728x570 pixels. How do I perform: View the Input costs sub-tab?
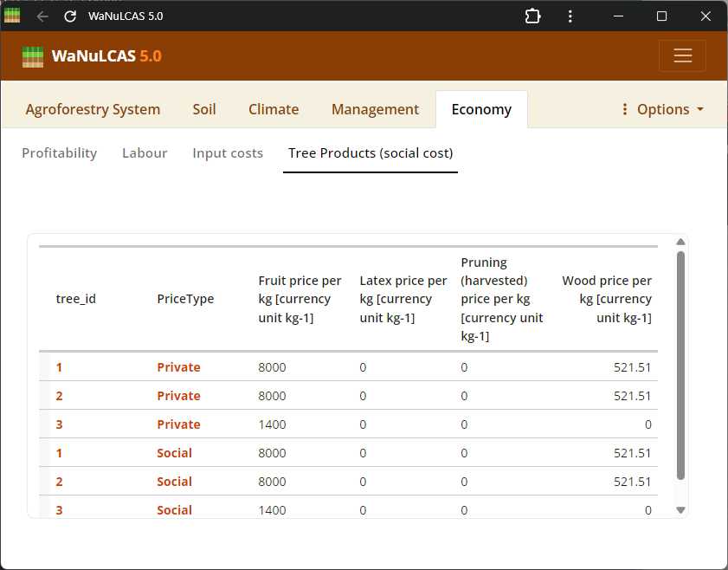[228, 153]
